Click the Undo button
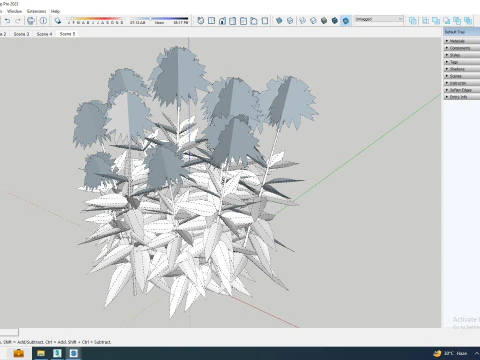Viewport: 480px width, 360px height. tap(7, 21)
